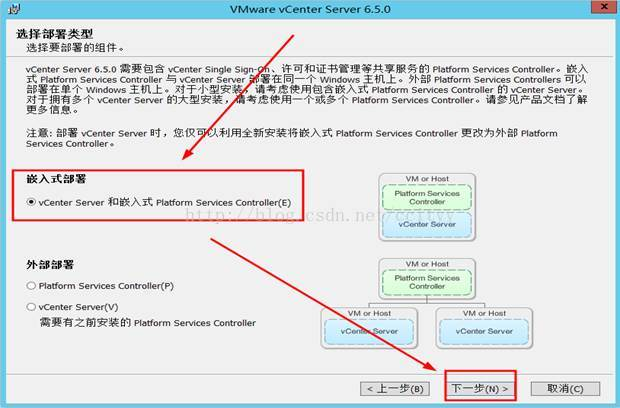Viewport: 620px width, 408px height.
Task: Choose the vCenter Server(V) radio option
Action: [x=31, y=307]
